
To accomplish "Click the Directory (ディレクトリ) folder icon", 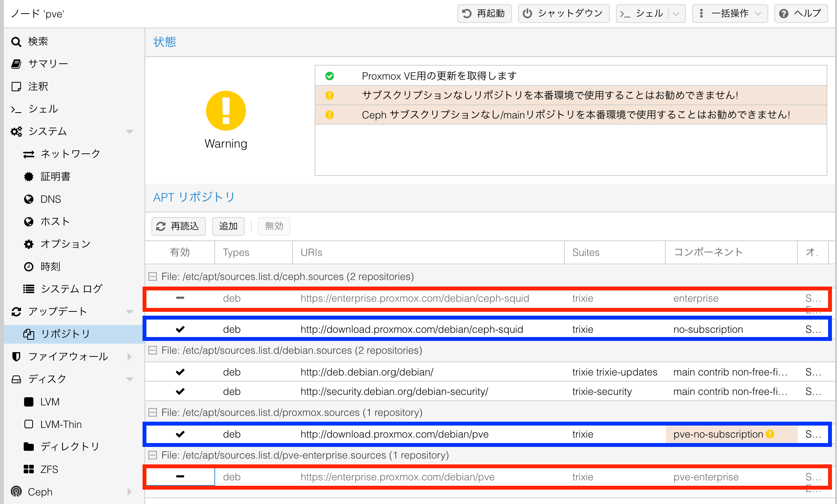I will point(29,447).
